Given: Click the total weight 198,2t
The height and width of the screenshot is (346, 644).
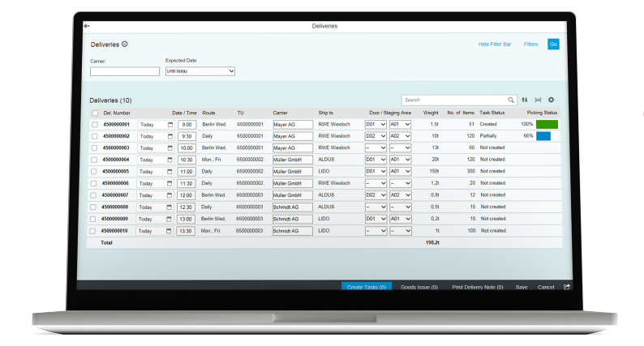Looking at the screenshot, I should (x=432, y=242).
